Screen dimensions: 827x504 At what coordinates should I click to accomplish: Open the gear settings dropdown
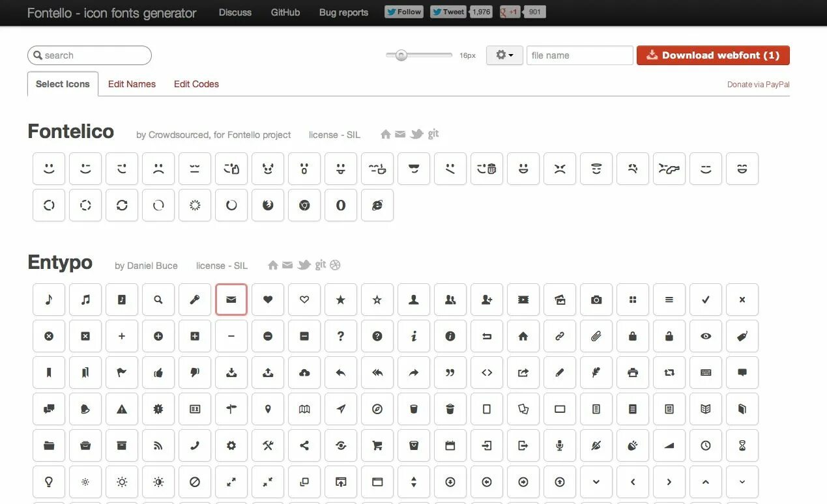(x=504, y=55)
